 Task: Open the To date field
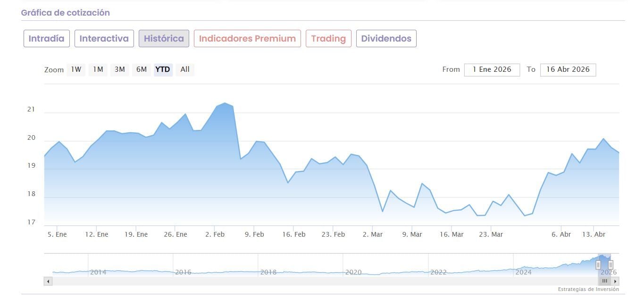[568, 69]
